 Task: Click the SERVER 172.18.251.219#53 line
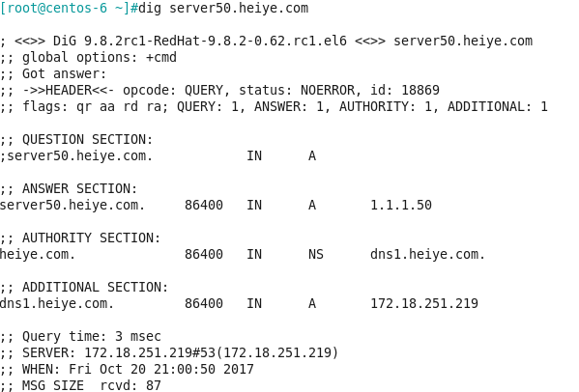pyautogui.click(x=169, y=352)
